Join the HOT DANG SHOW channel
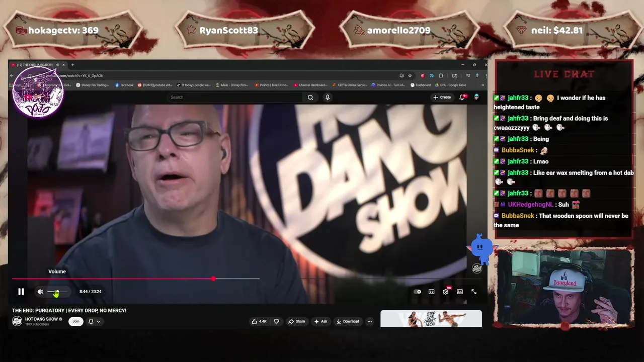 coord(75,321)
